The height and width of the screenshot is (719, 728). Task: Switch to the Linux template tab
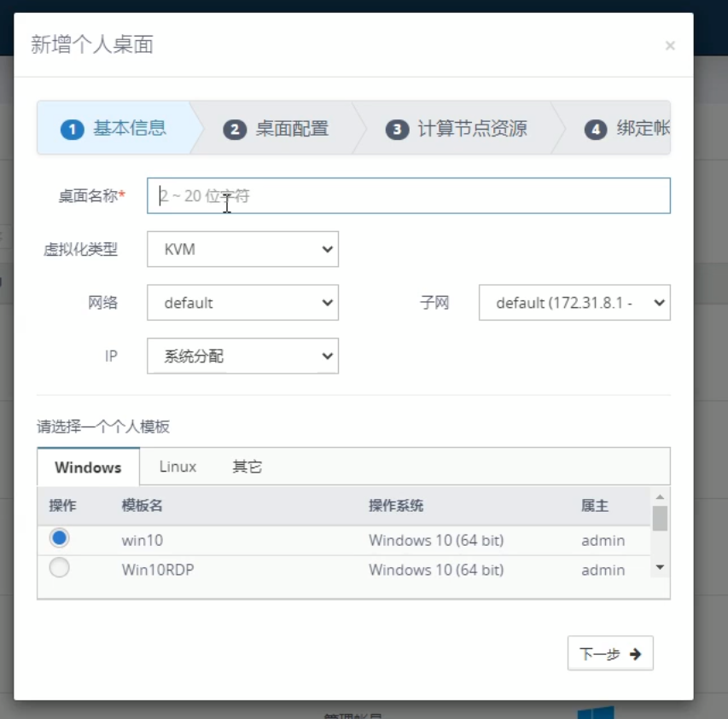[178, 467]
